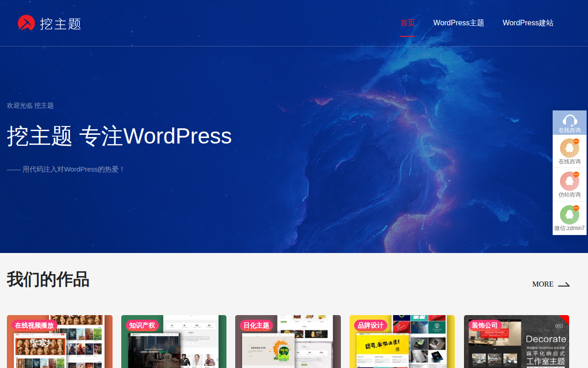588x368 pixels.
Task: Click the 日化主题 tag label
Action: [256, 325]
